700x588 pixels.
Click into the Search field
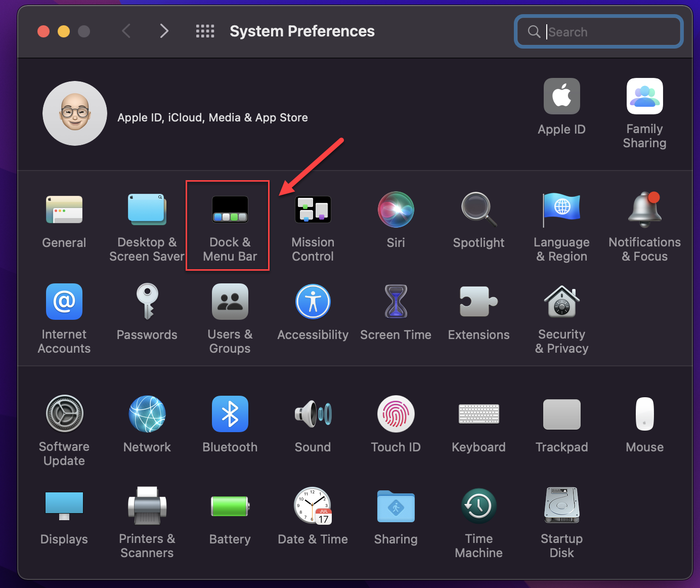point(599,32)
